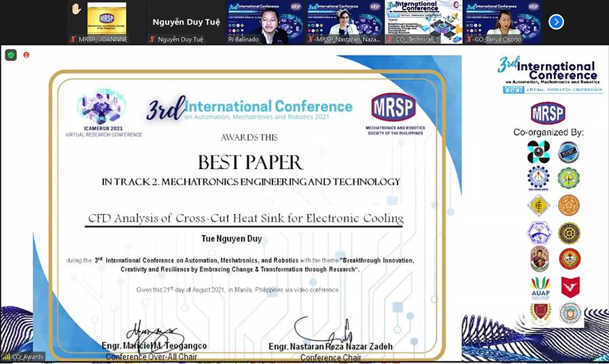
Task: Select CO_Tanya Osorio's video thumbnail
Action: 503,22
